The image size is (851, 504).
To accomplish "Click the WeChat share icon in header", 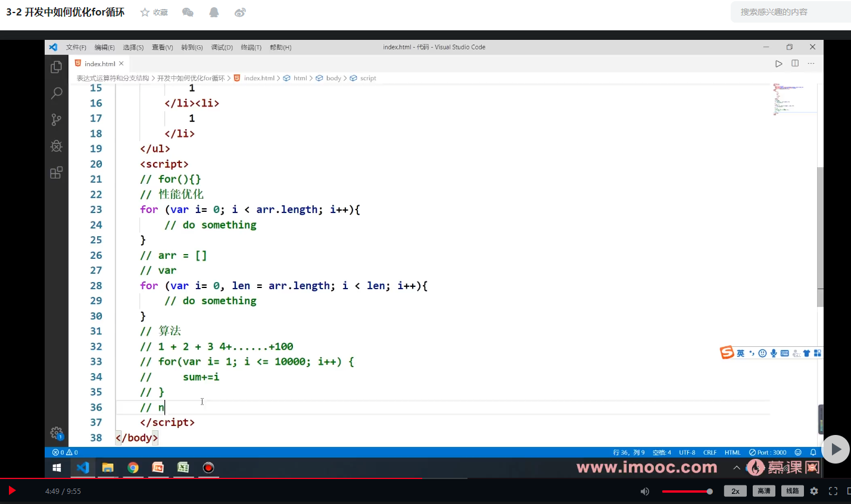I will (188, 12).
